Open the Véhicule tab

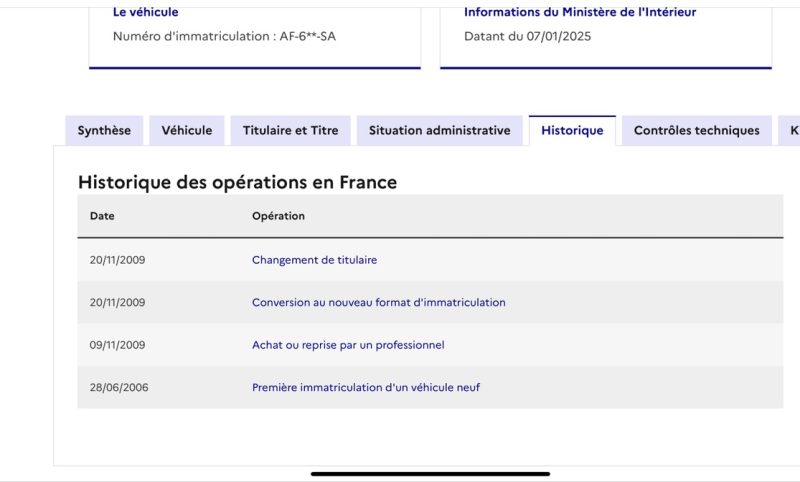pos(187,131)
